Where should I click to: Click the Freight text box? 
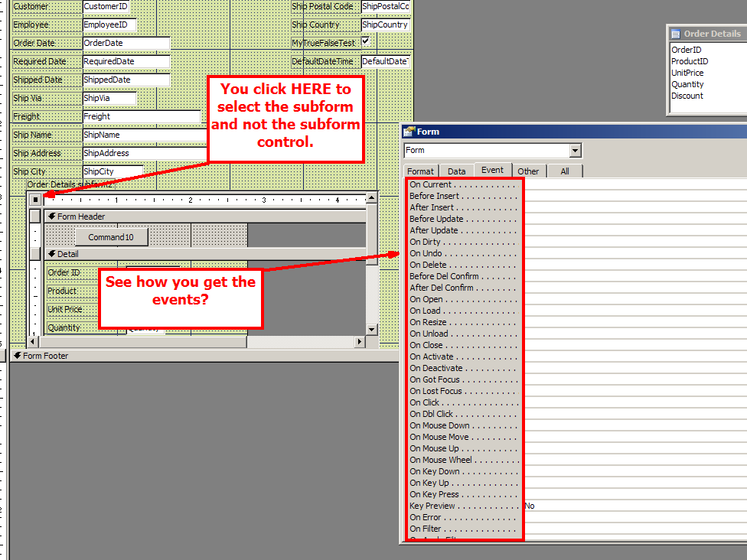142,116
